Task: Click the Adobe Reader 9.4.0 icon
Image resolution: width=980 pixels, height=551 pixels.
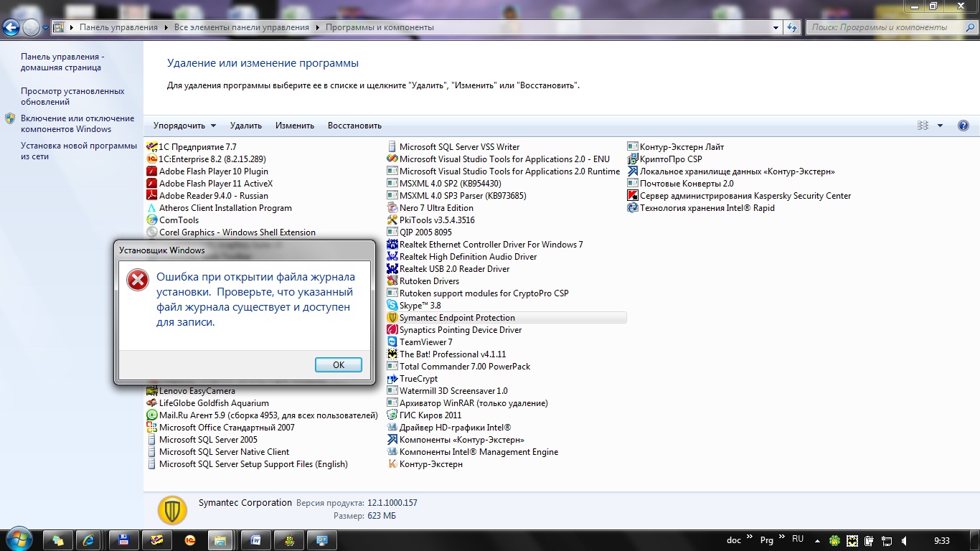Action: coord(152,196)
